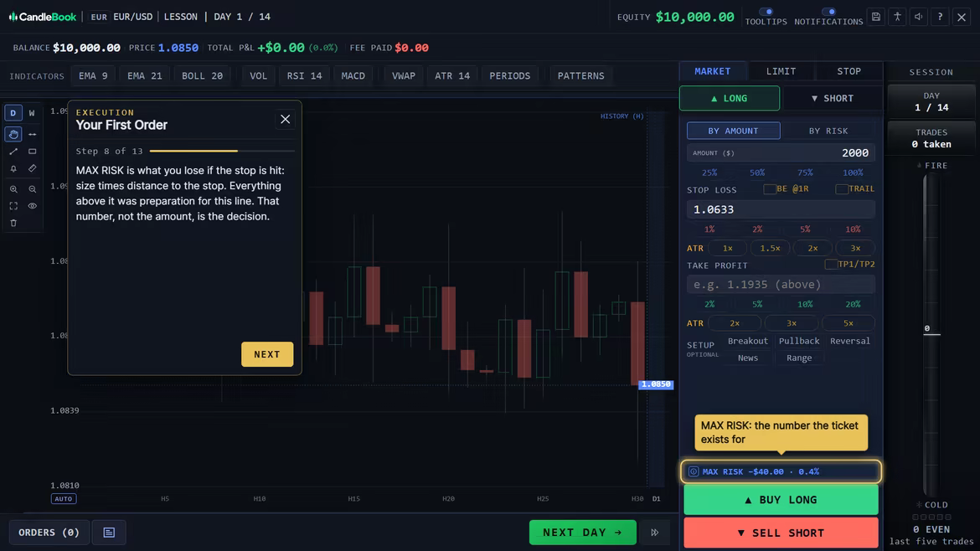Tag setup as Pullback
Screen dimensions: 980x551
click(x=799, y=341)
